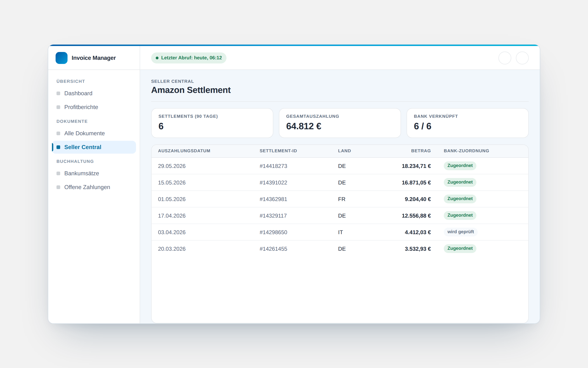The height and width of the screenshot is (368, 588).
Task: Click the Zugeordnet badge for settlement #14362981
Action: [x=460, y=199]
